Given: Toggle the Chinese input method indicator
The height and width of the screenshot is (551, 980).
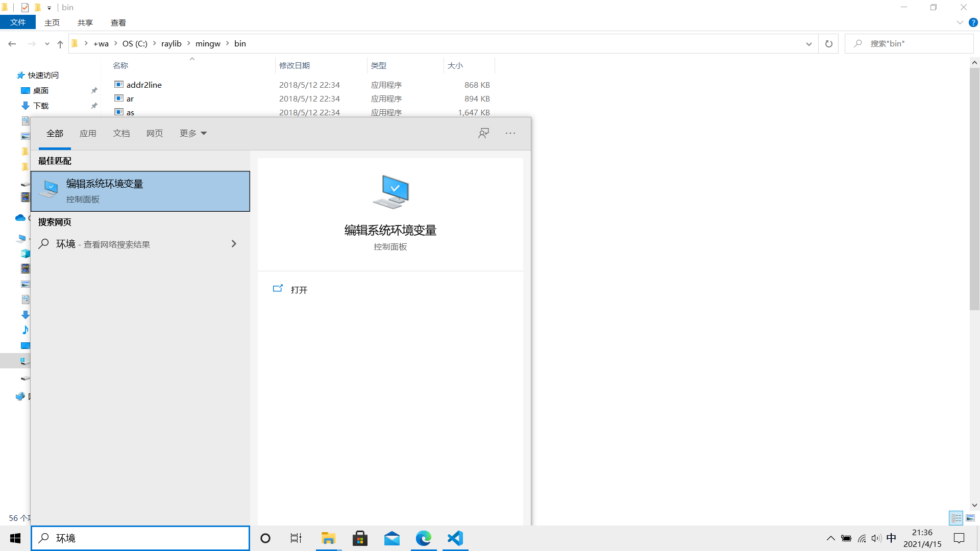Looking at the screenshot, I should [891, 538].
